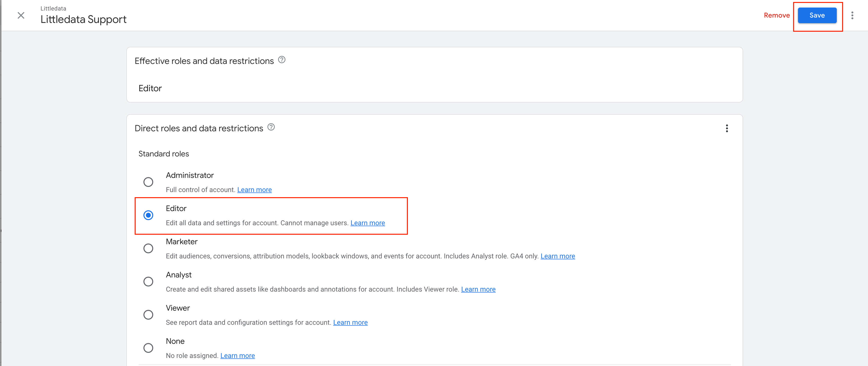Click the Littledata Support title
Viewport: 868px width, 366px height.
click(84, 20)
